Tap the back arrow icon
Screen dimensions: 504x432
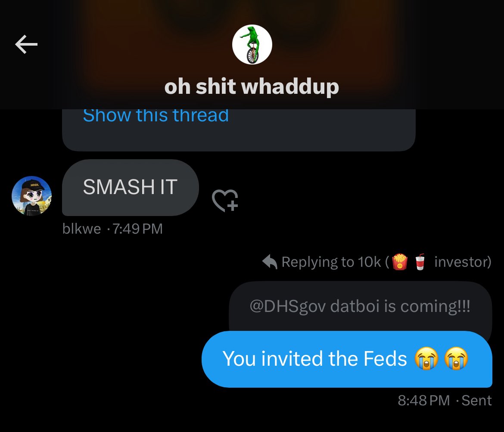click(x=26, y=44)
